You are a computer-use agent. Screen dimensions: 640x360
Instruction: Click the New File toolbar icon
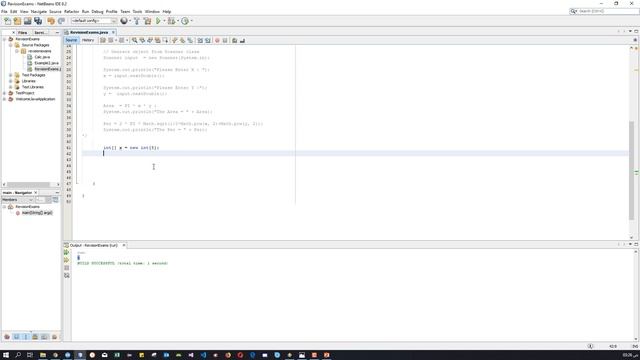pyautogui.click(x=7, y=21)
